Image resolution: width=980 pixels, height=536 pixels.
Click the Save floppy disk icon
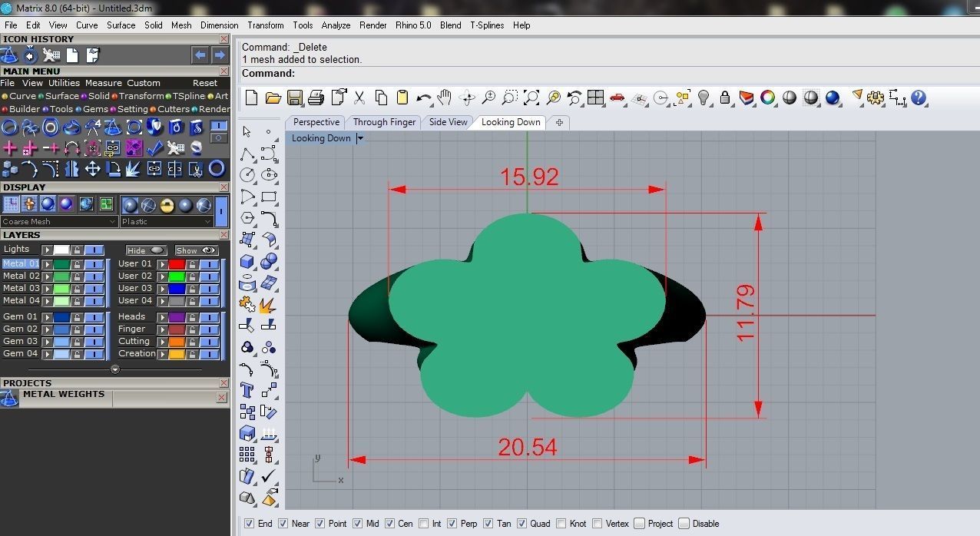pos(294,98)
